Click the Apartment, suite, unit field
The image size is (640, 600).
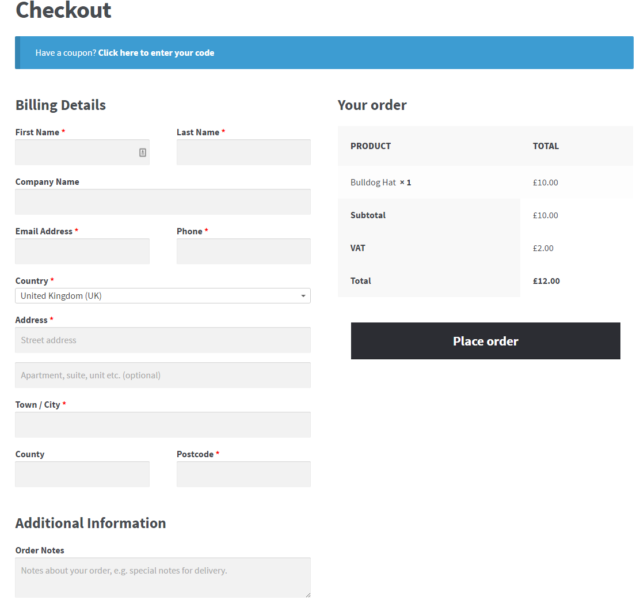[163, 375]
